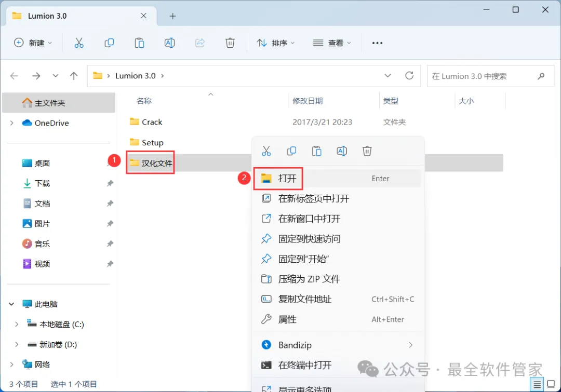Click the Copy icon in the context menu
Screen dimensions: 561x392
coord(291,151)
